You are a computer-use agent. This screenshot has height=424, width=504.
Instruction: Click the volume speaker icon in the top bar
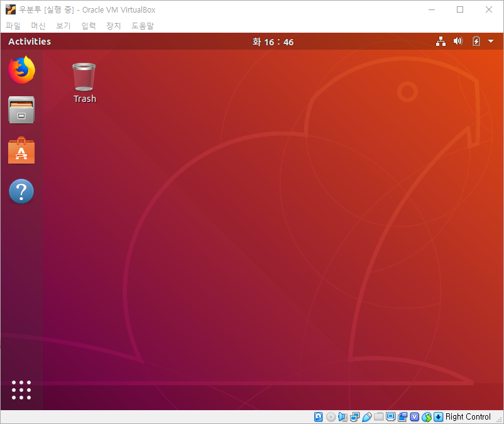coord(458,41)
